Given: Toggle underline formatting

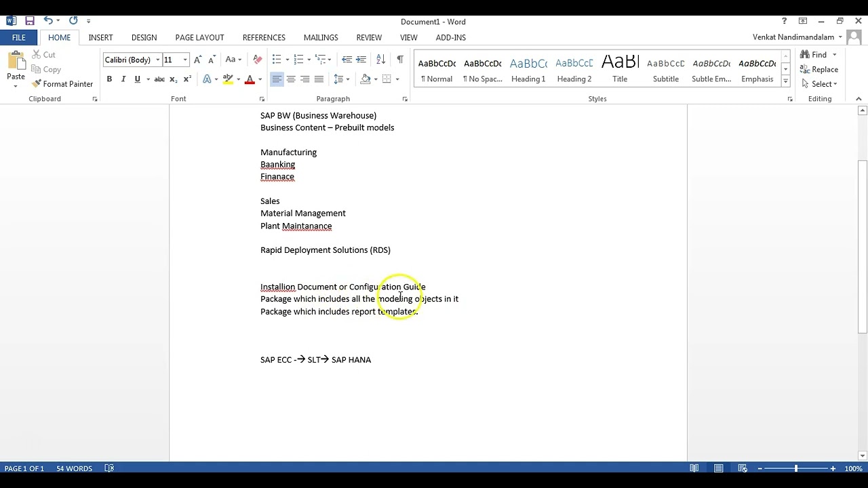Looking at the screenshot, I should point(138,79).
